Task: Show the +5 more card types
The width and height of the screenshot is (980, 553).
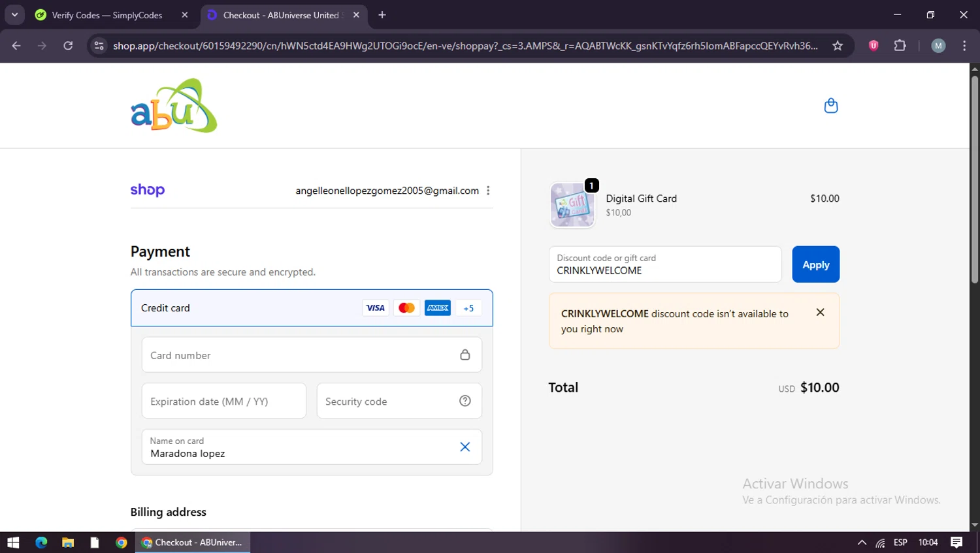Action: pyautogui.click(x=468, y=308)
